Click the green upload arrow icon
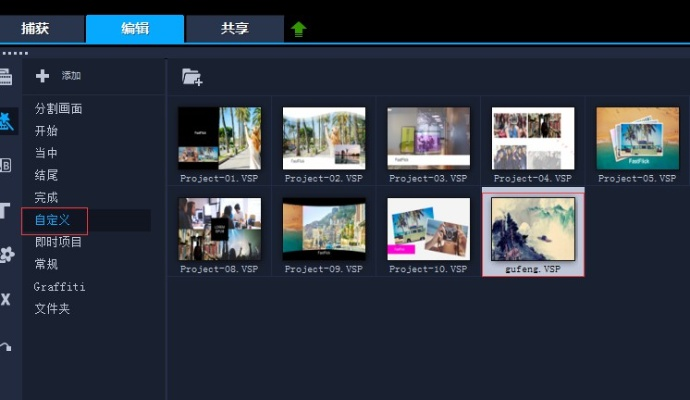 298,29
